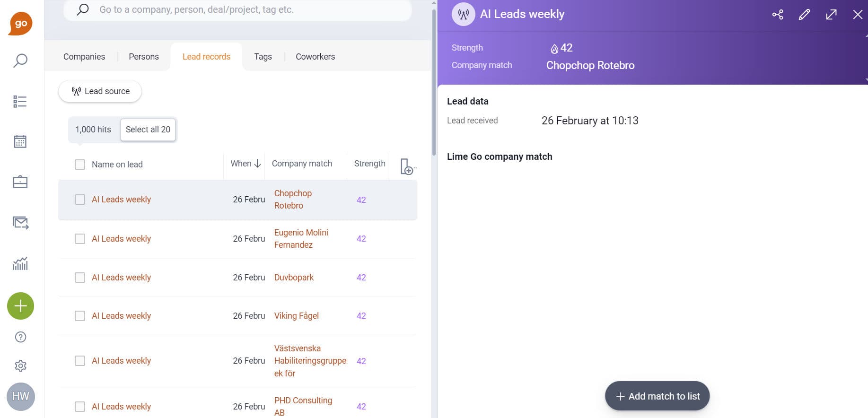Check the Västsvenska Habiliteringsgruppen row checkbox
868x418 pixels.
80,361
